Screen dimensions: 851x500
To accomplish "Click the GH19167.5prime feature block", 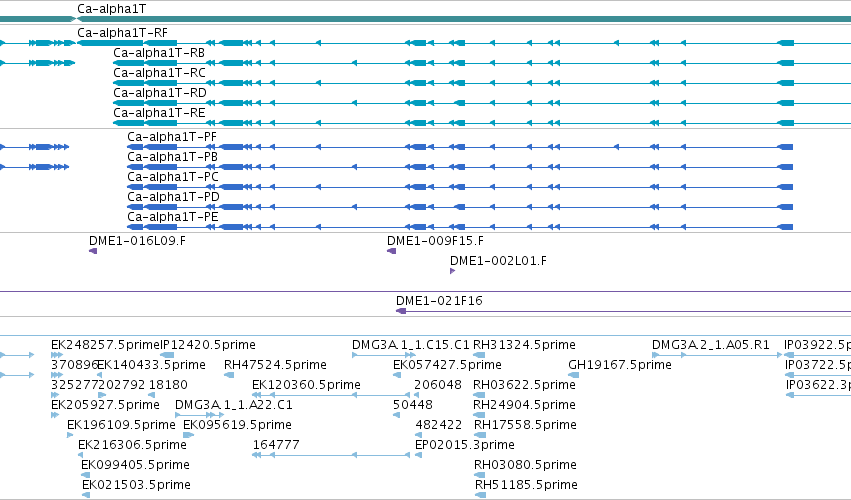I will point(574,375).
